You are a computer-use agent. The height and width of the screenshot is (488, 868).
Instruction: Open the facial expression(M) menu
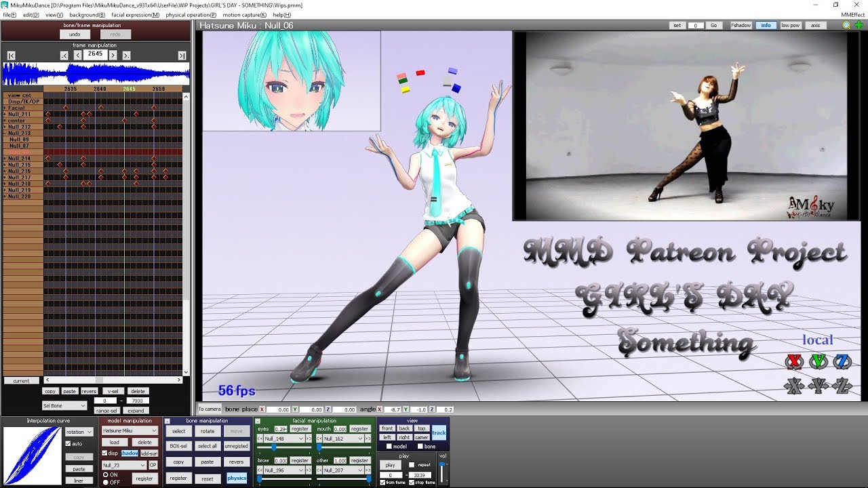pyautogui.click(x=136, y=14)
